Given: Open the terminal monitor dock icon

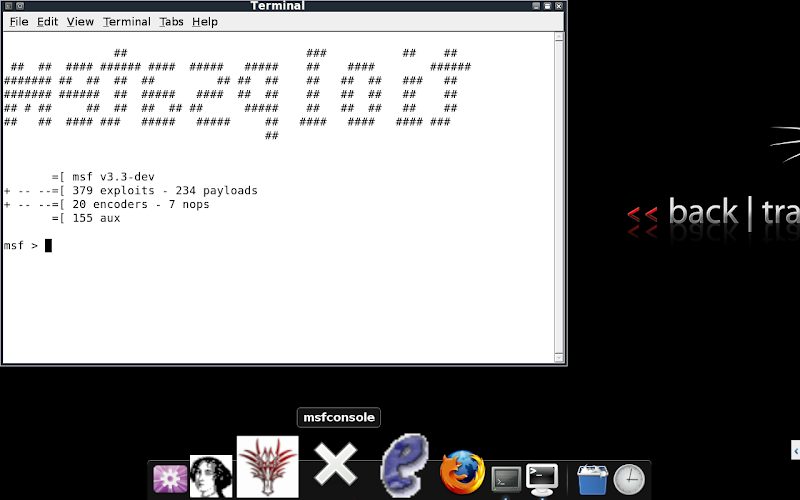Looking at the screenshot, I should pos(542,479).
